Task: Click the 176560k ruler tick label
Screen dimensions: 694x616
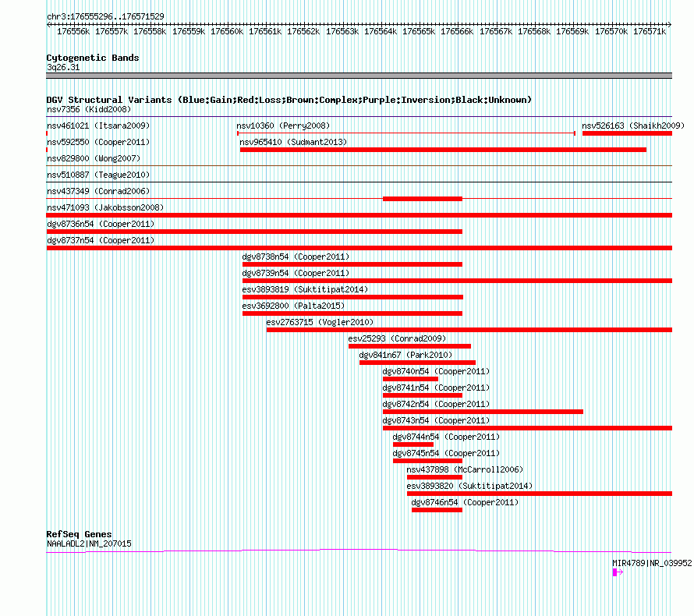Action: [227, 31]
